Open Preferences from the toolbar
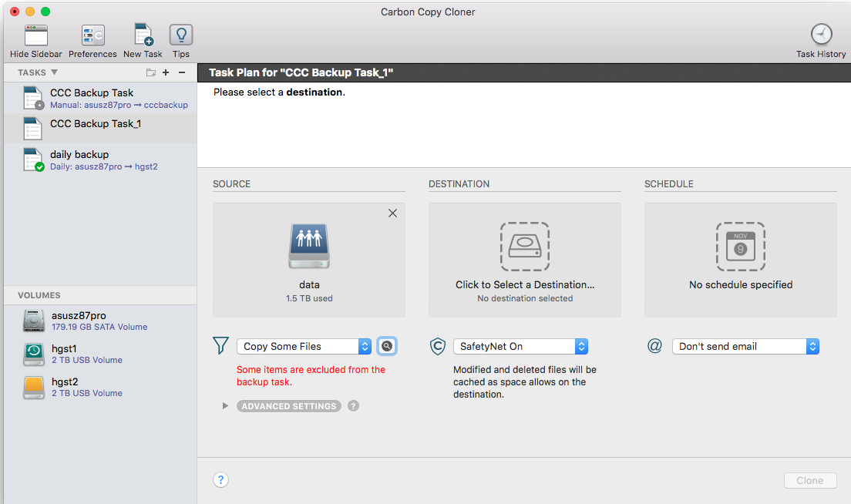 [x=92, y=35]
